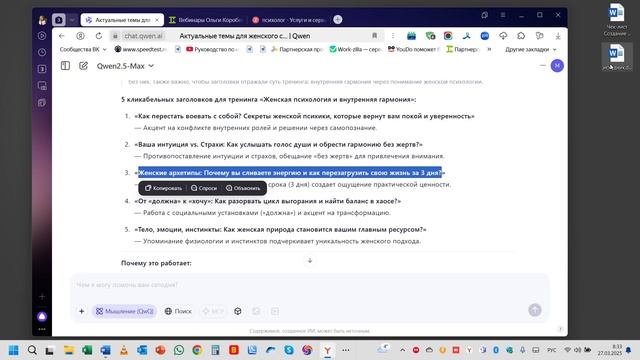The height and width of the screenshot is (360, 640).
Task: Expand the hidden bookmarks chevron
Action: 489,49
